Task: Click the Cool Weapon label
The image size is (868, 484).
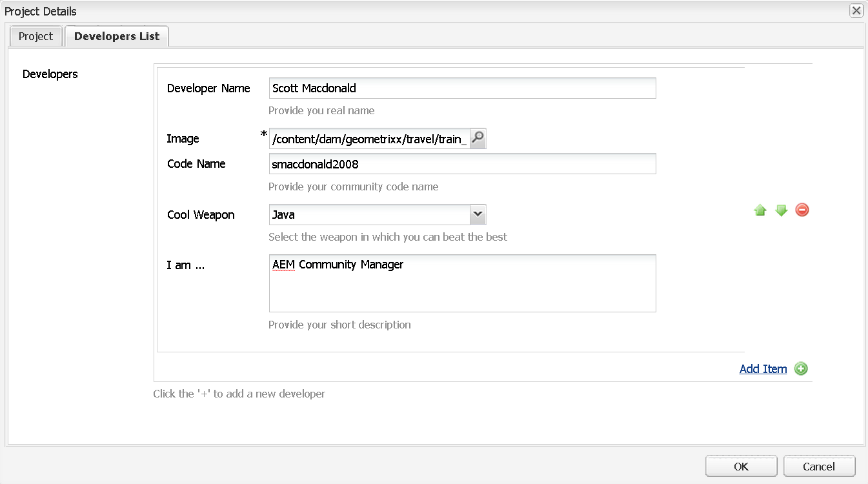Action: (x=201, y=215)
